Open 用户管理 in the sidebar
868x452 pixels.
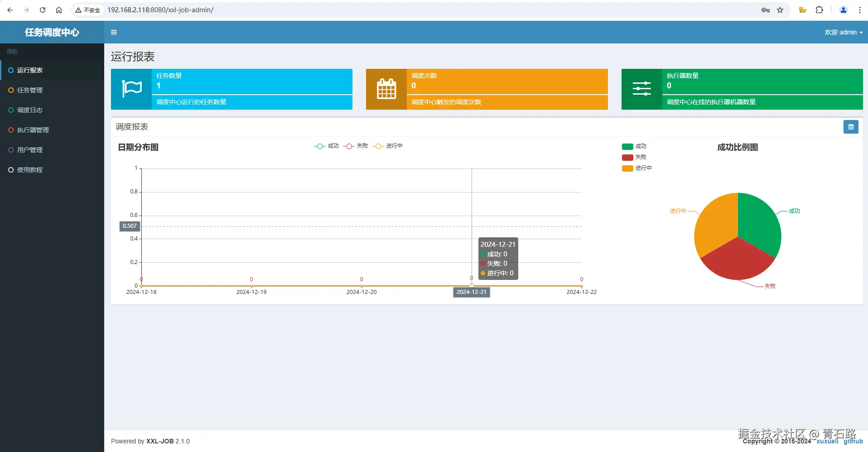click(52, 150)
